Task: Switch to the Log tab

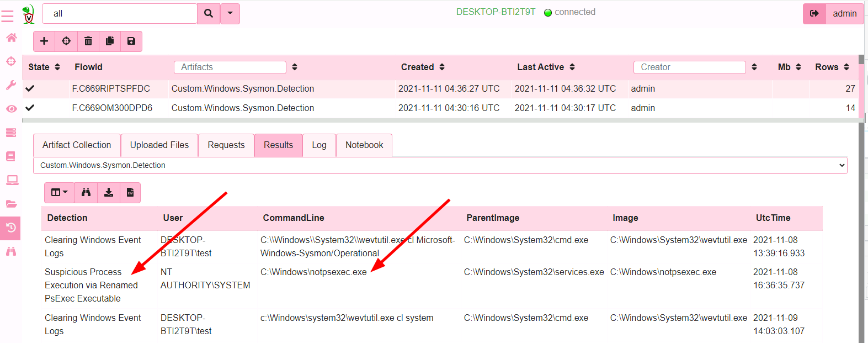Action: [x=319, y=145]
